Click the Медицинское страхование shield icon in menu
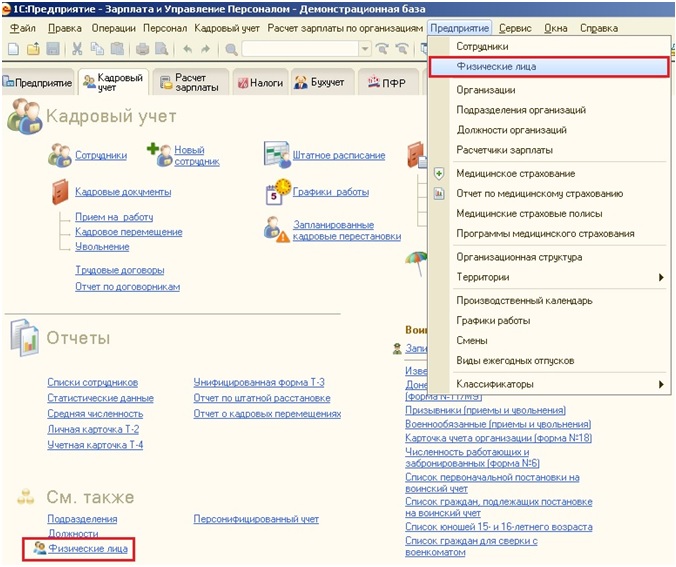Viewport: 676px width, 567px height. click(x=439, y=174)
